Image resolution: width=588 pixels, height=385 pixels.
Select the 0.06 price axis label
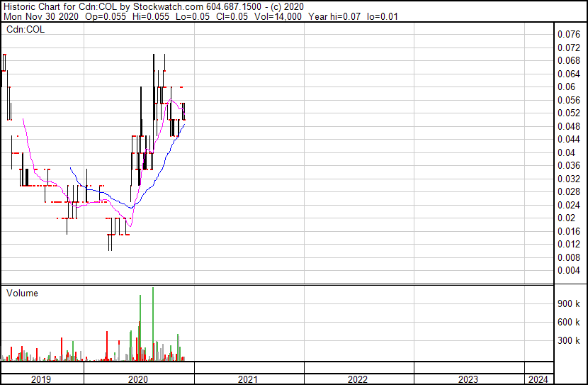tap(567, 87)
